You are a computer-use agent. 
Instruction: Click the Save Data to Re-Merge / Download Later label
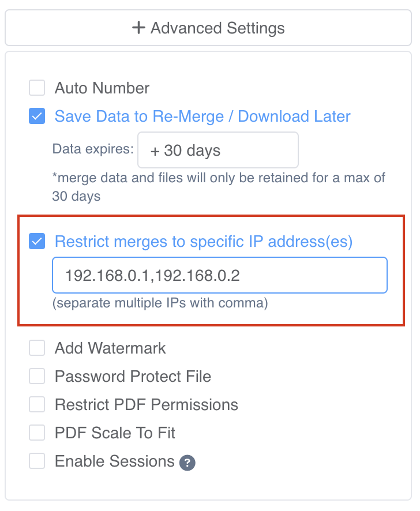pos(202,117)
